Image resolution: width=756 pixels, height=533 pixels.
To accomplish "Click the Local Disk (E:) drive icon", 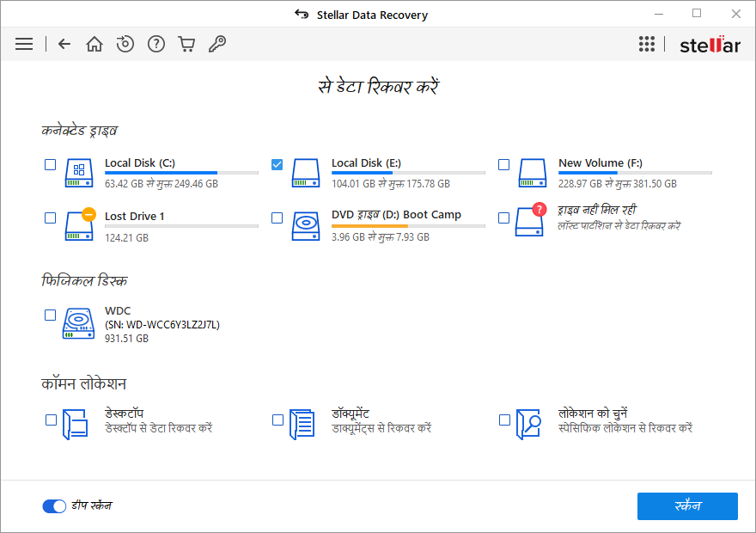I will 306,173.
